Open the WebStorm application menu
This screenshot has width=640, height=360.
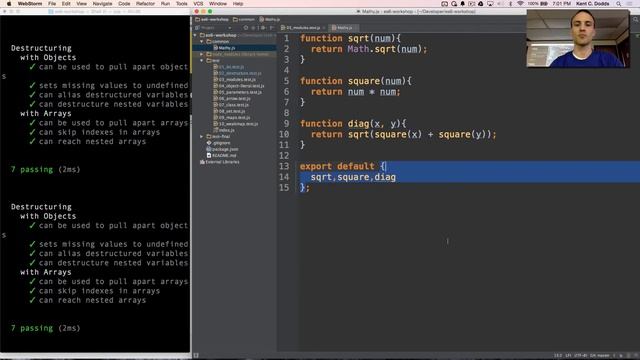(30, 4)
